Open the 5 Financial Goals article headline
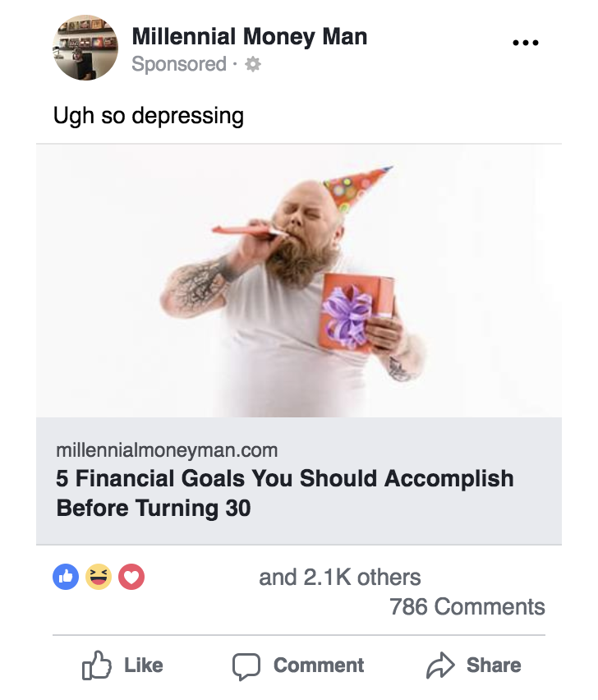The height and width of the screenshot is (700, 598). pos(285,493)
